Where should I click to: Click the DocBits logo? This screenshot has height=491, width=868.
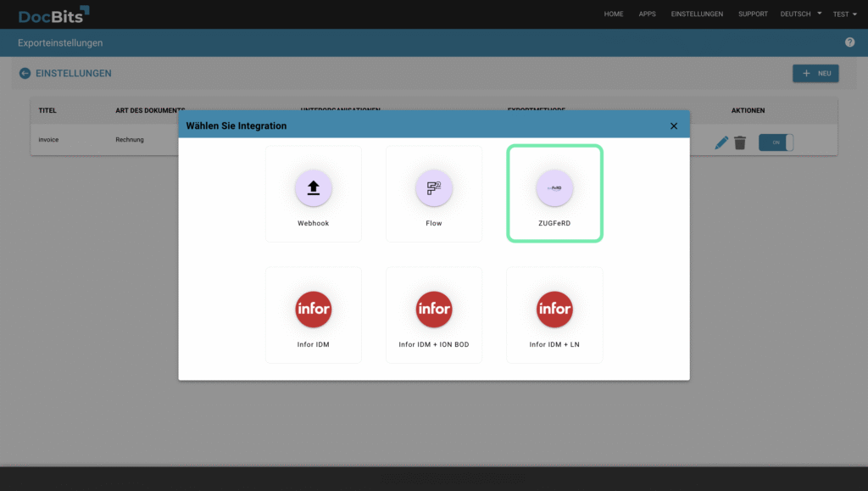pyautogui.click(x=53, y=15)
